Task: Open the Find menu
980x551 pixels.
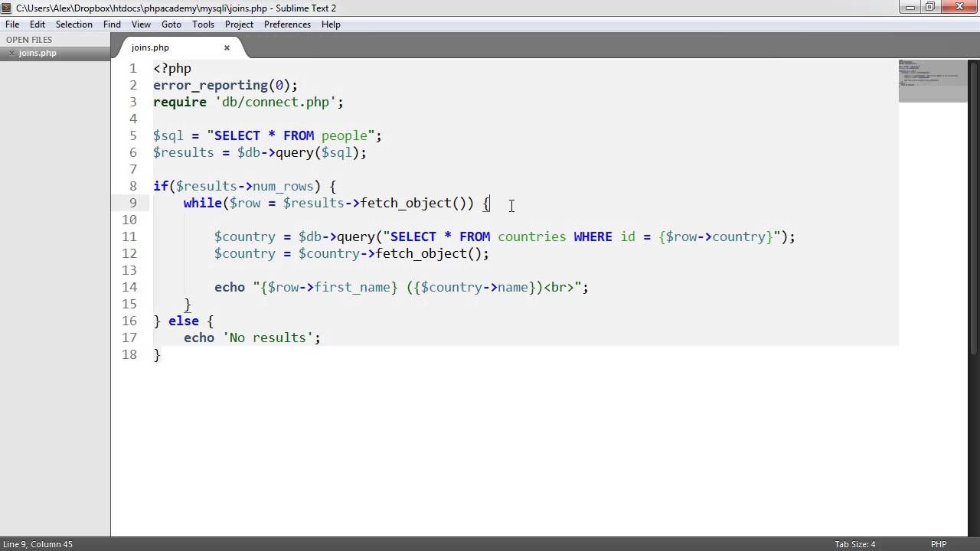Action: [112, 24]
